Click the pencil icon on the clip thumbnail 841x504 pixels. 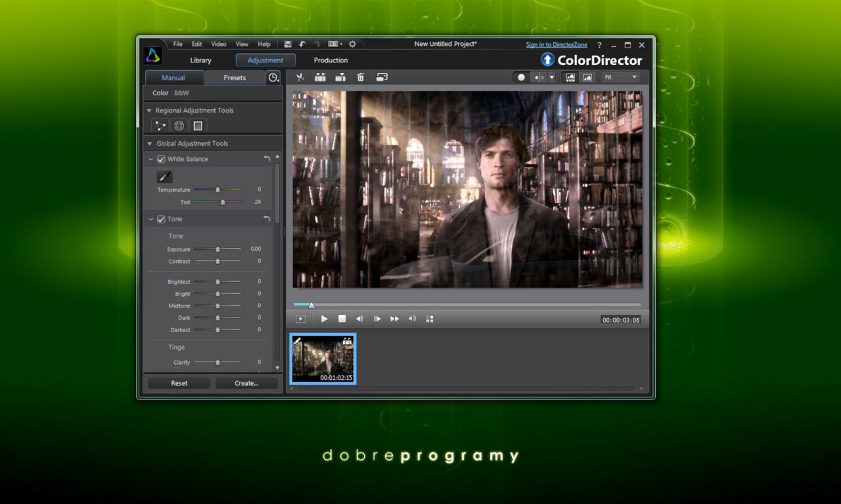pyautogui.click(x=297, y=341)
